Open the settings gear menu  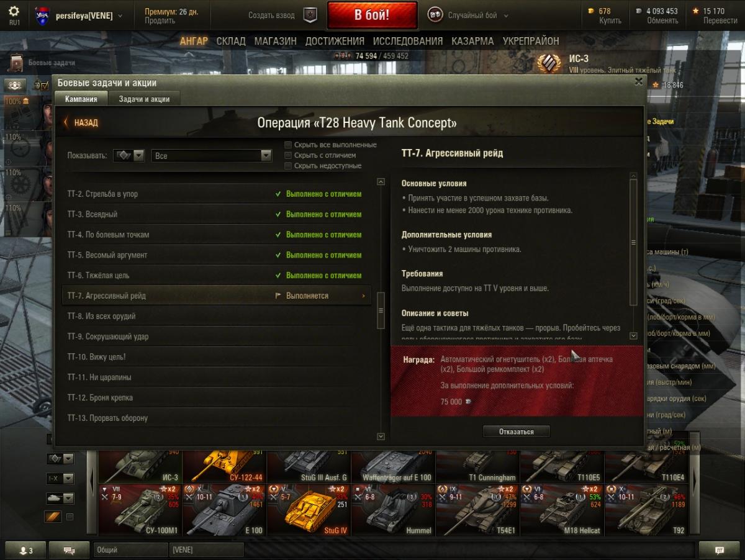[14, 12]
